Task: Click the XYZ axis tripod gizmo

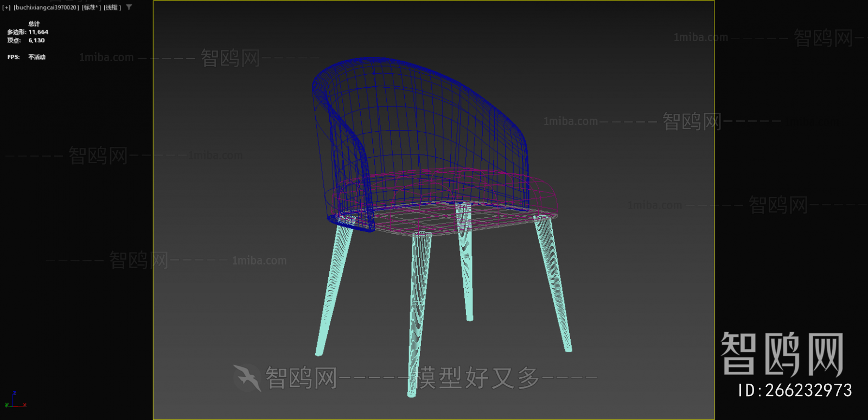Action: 15,400
